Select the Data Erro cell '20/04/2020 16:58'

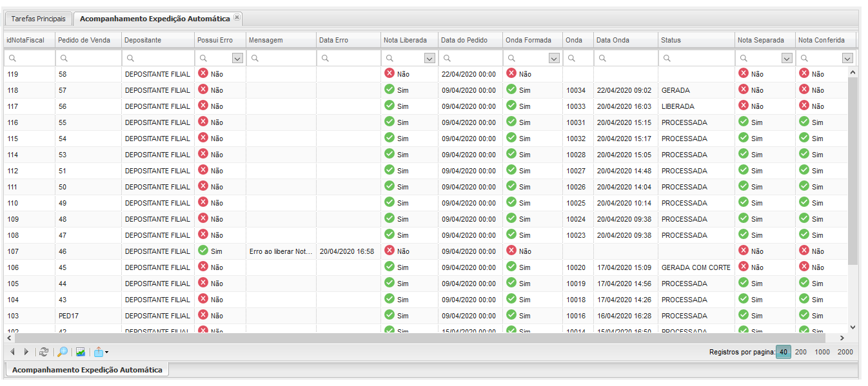click(x=348, y=251)
